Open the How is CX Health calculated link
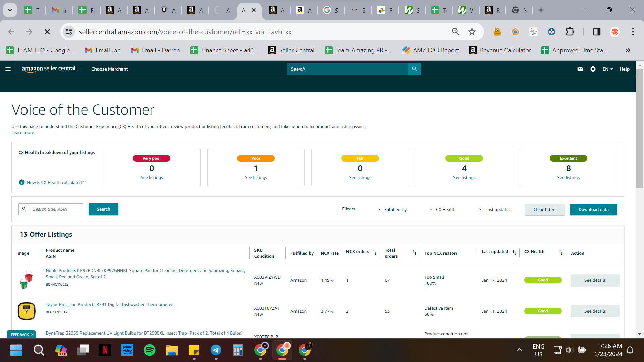 coord(55,183)
